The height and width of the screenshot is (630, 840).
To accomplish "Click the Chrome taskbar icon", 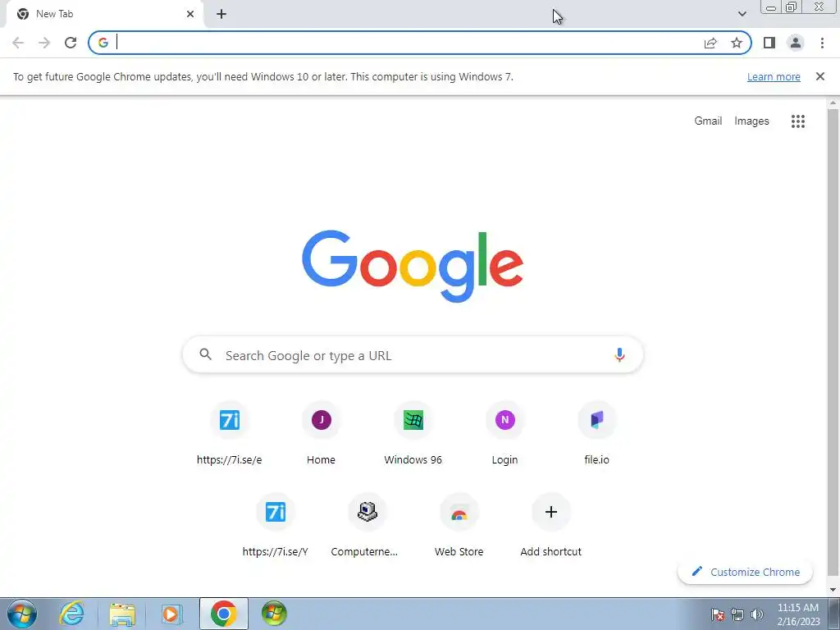I will (x=223, y=614).
